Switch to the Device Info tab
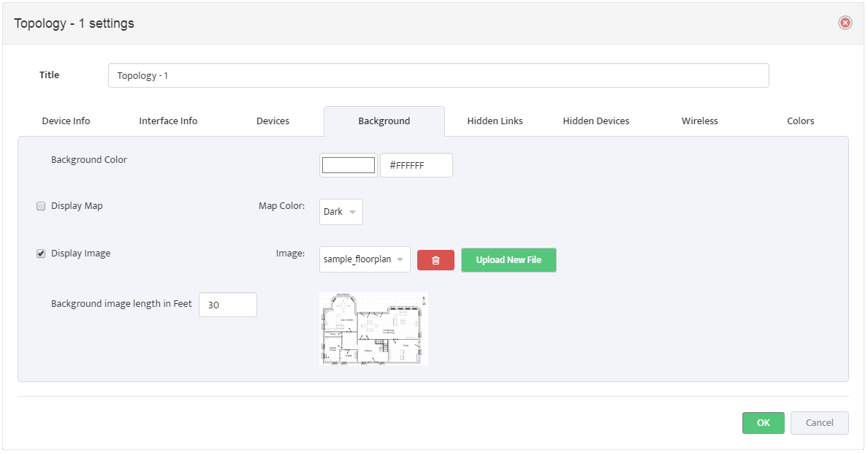868x453 pixels. point(66,121)
